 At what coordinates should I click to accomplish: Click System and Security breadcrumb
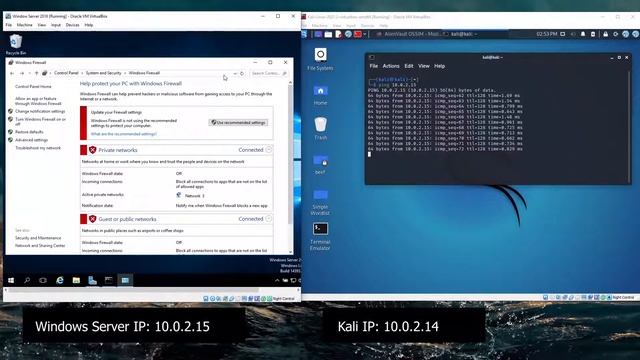[103, 73]
